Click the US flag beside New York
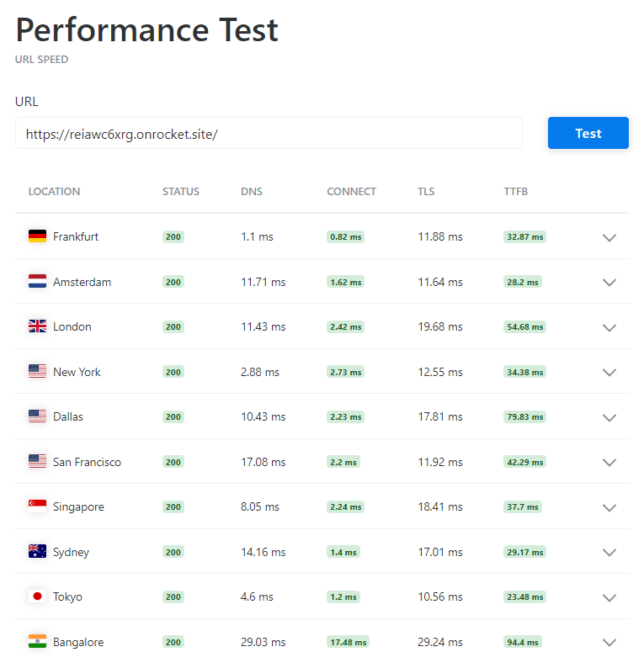Viewport: 644px width, 668px height. coord(37,372)
